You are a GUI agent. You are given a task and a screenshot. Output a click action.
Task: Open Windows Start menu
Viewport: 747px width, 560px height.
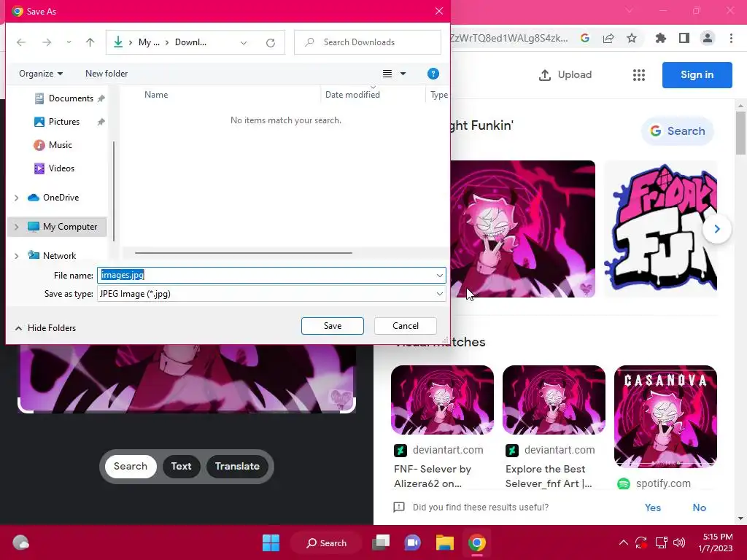(x=271, y=542)
